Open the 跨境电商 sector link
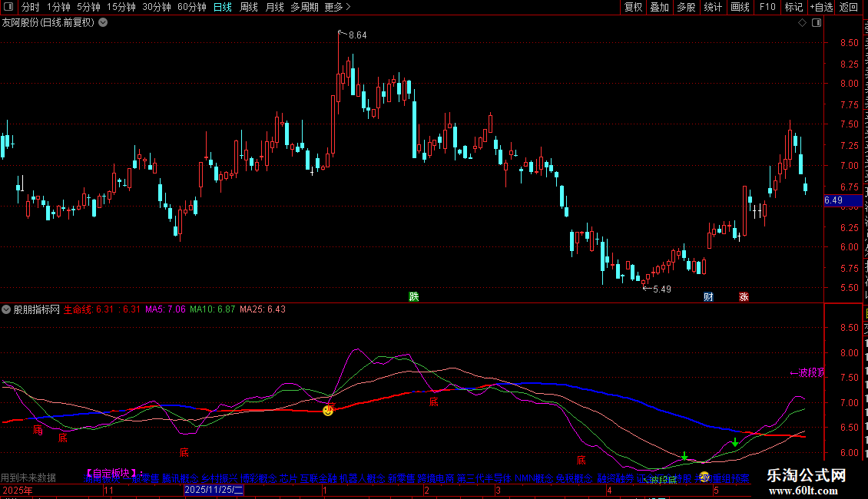This screenshot has height=499, width=868. click(x=436, y=478)
